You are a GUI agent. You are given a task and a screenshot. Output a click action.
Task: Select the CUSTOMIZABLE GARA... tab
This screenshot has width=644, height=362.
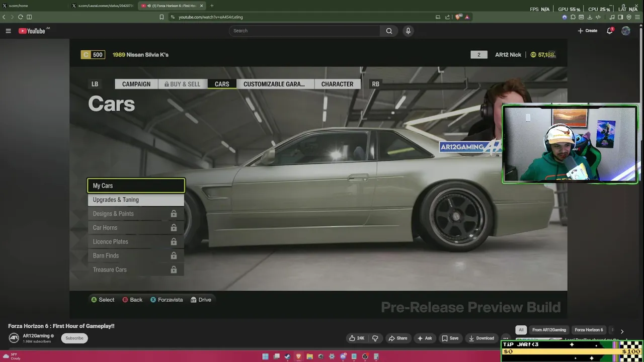pos(275,84)
